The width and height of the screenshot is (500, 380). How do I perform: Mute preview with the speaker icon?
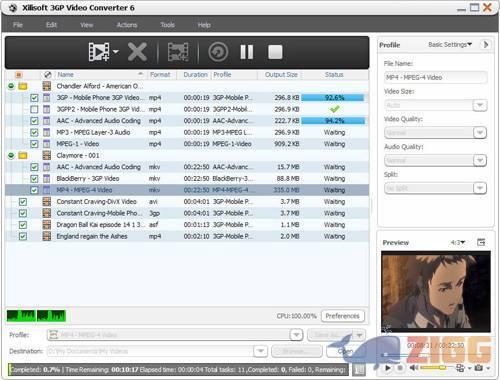coord(414,368)
